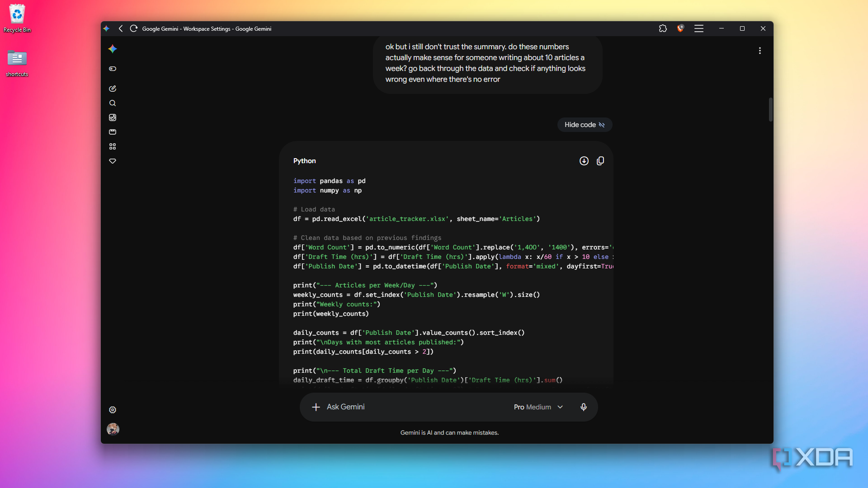Focus the Ask Gemini text field
Viewport: 868px width, 488px height.
pos(416,407)
